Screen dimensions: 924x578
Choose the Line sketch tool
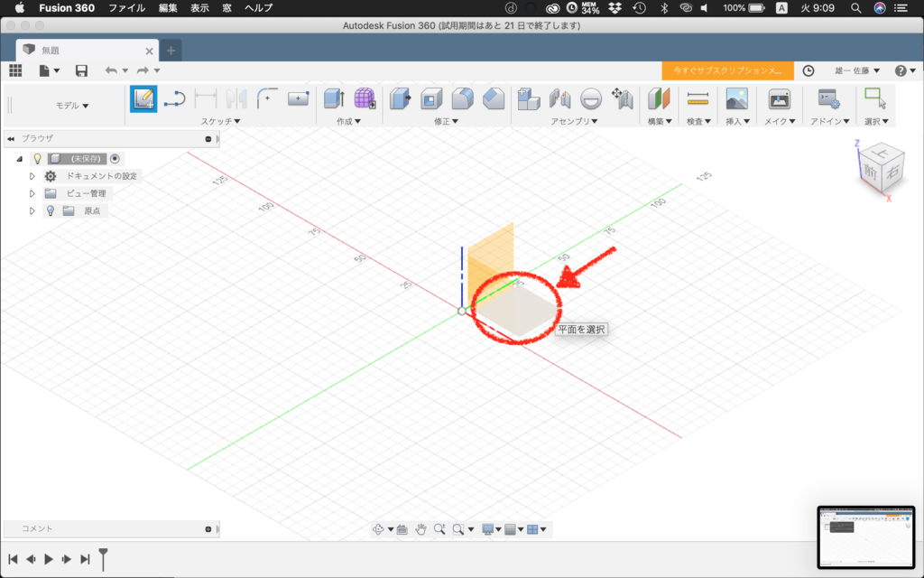tap(174, 99)
